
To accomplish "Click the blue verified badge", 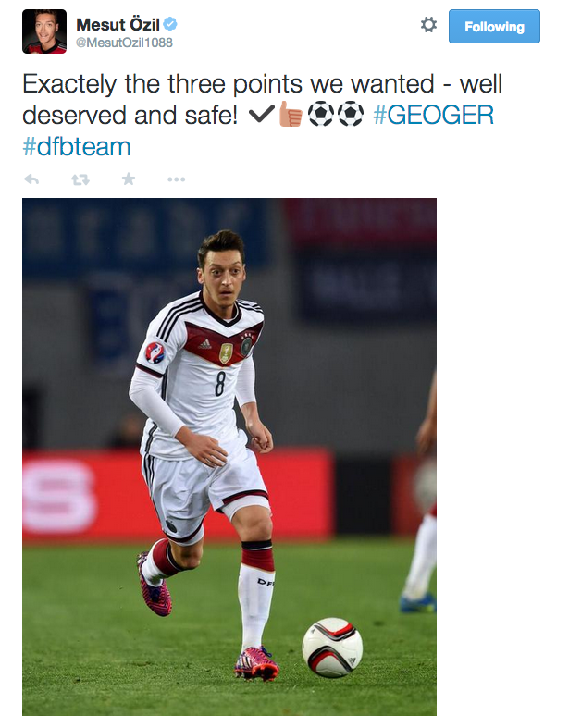I will (x=170, y=24).
